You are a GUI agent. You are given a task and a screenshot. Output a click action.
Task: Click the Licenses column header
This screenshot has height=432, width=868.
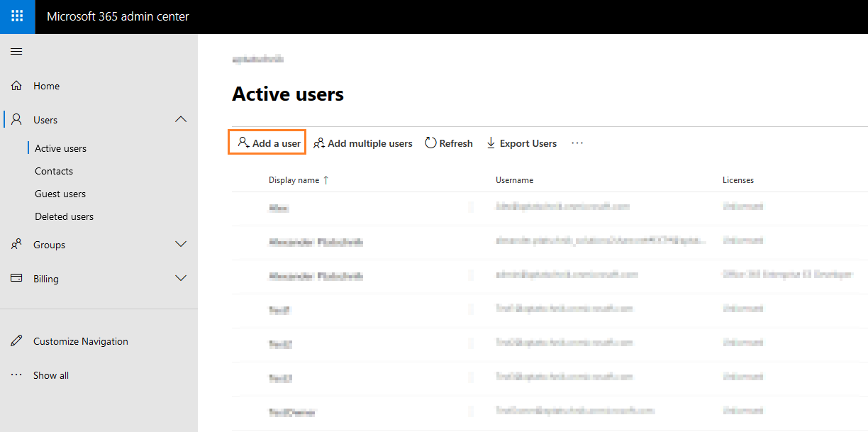[738, 180]
